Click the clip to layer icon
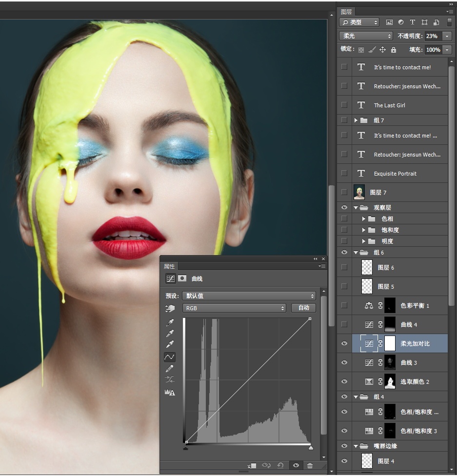Viewport: 457px width, 476px height. pos(252,465)
